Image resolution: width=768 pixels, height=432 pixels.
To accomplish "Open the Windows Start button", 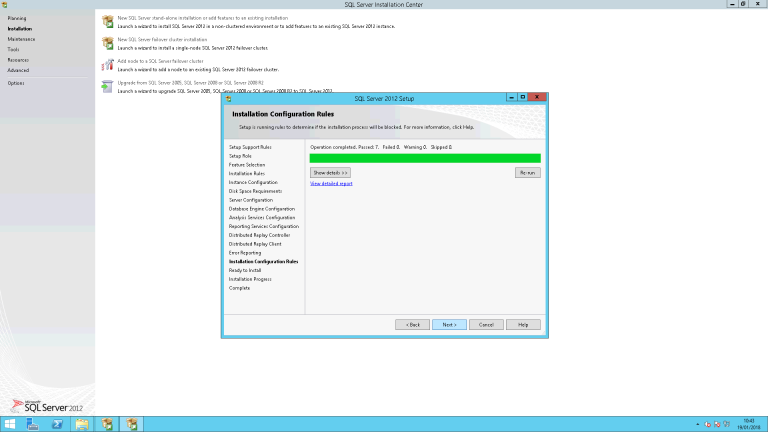I will pyautogui.click(x=11, y=423).
